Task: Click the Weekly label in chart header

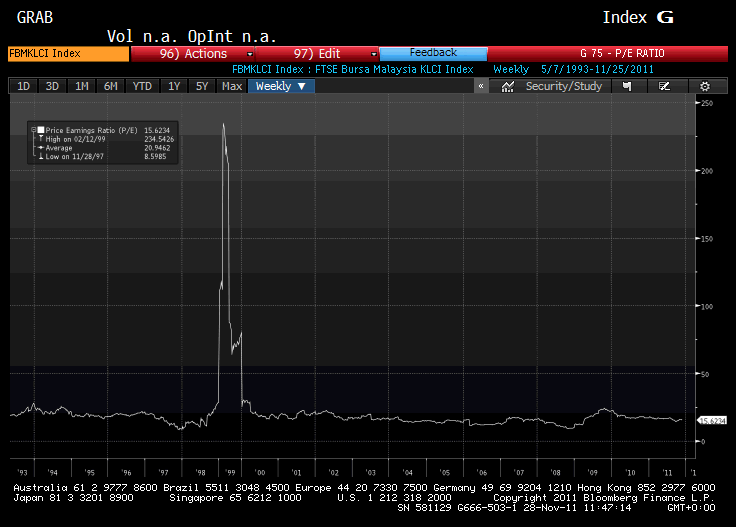Action: click(x=511, y=69)
